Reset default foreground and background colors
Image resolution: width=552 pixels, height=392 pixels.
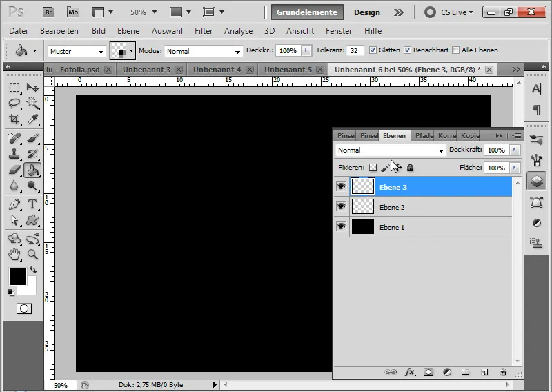click(x=11, y=293)
